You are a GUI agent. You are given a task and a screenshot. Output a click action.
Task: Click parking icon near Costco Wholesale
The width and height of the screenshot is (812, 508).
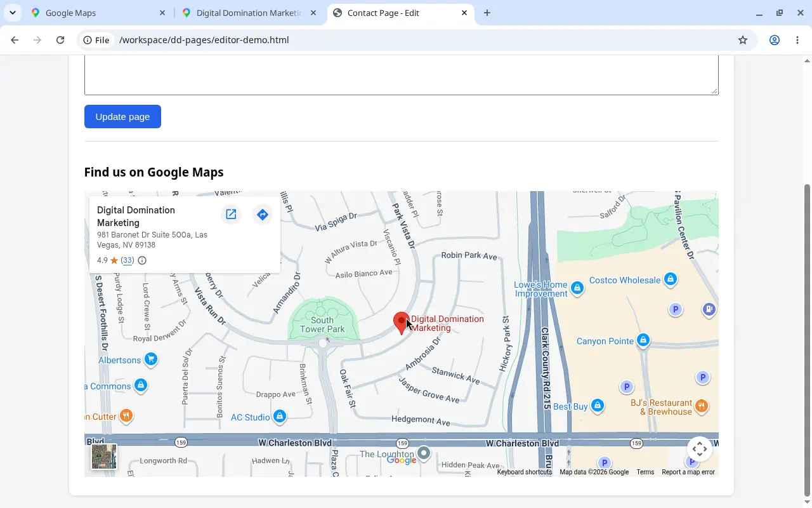click(x=676, y=310)
